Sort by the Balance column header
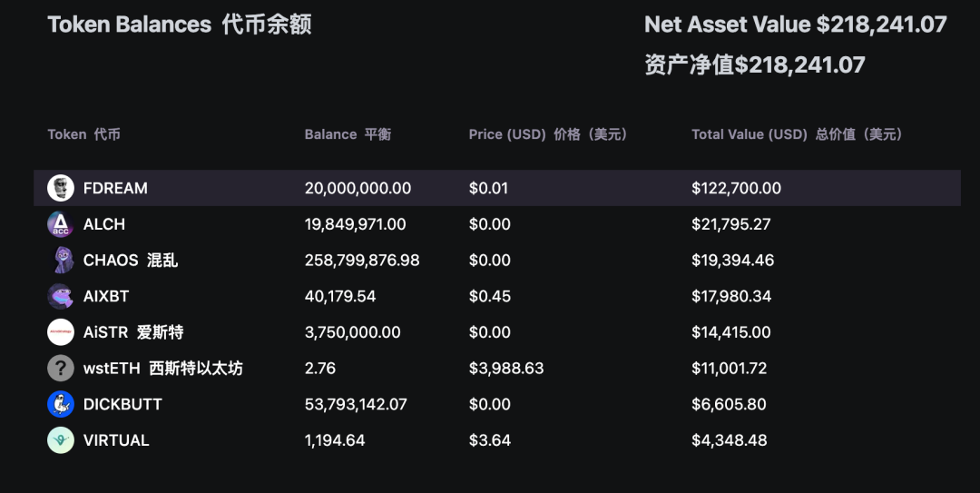Screen dimensions: 980x493 click(348, 134)
